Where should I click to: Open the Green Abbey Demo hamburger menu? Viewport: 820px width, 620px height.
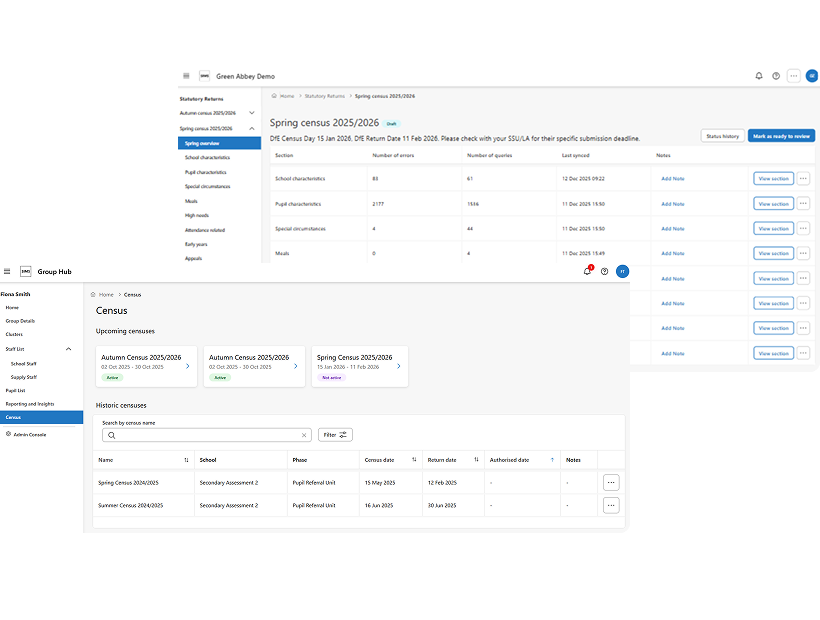click(x=186, y=76)
